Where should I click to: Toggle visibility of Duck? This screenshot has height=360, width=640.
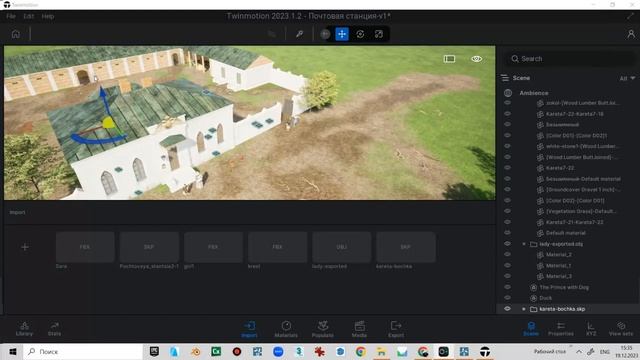[507, 298]
